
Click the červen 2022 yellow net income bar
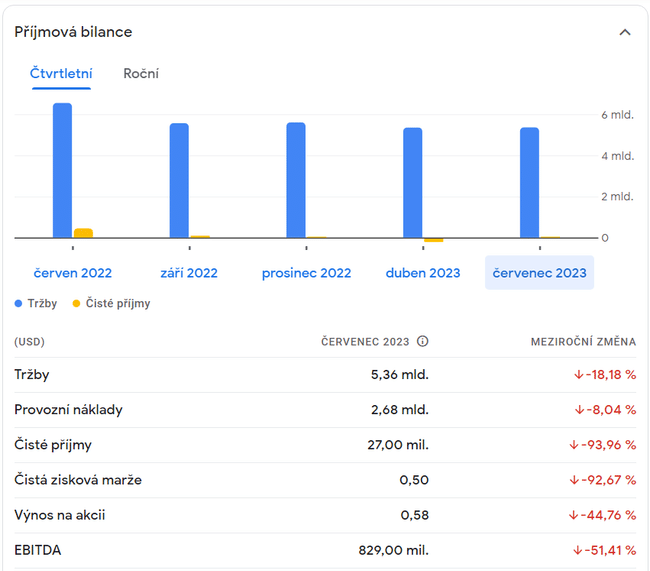click(83, 233)
